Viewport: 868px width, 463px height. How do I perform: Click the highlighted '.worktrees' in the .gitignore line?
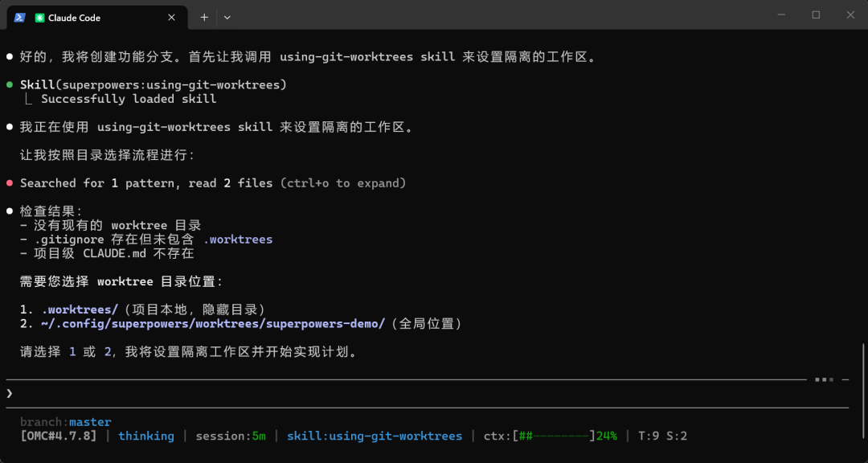[238, 240]
